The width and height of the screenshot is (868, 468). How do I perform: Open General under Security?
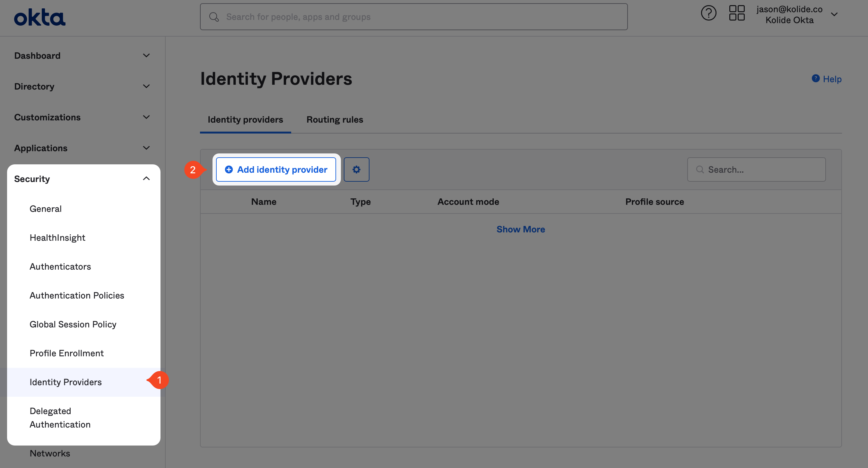pos(46,209)
